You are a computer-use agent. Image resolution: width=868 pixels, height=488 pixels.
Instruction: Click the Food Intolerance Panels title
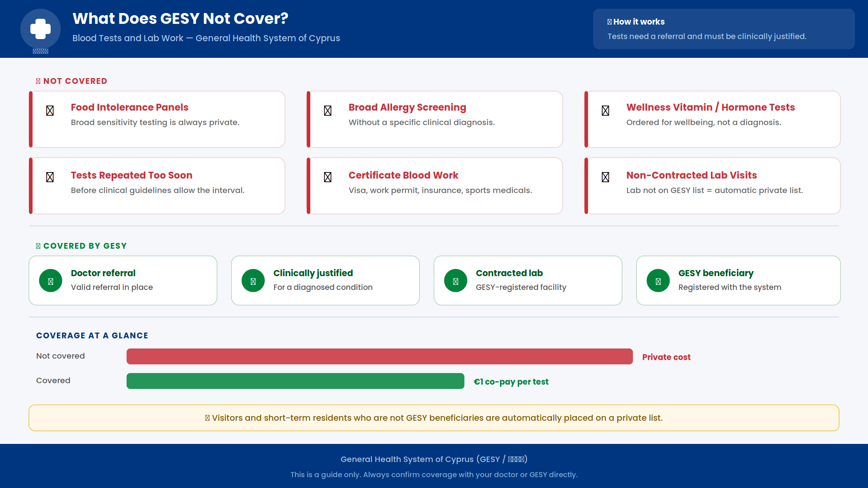(129, 107)
